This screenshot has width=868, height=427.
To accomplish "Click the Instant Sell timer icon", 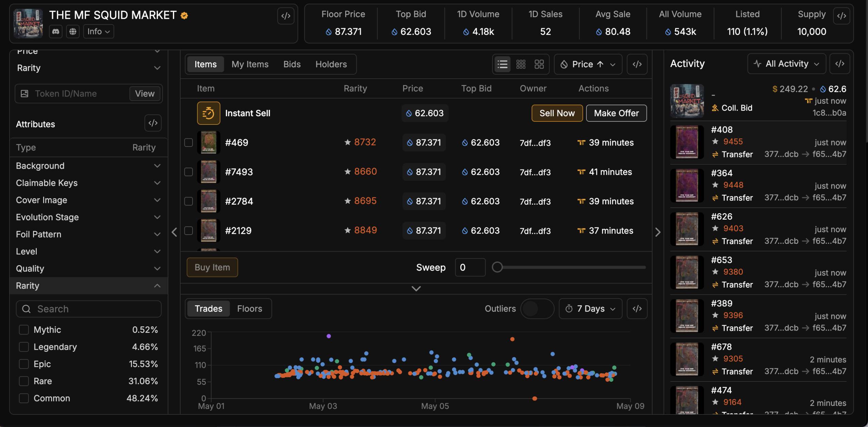I will point(208,113).
